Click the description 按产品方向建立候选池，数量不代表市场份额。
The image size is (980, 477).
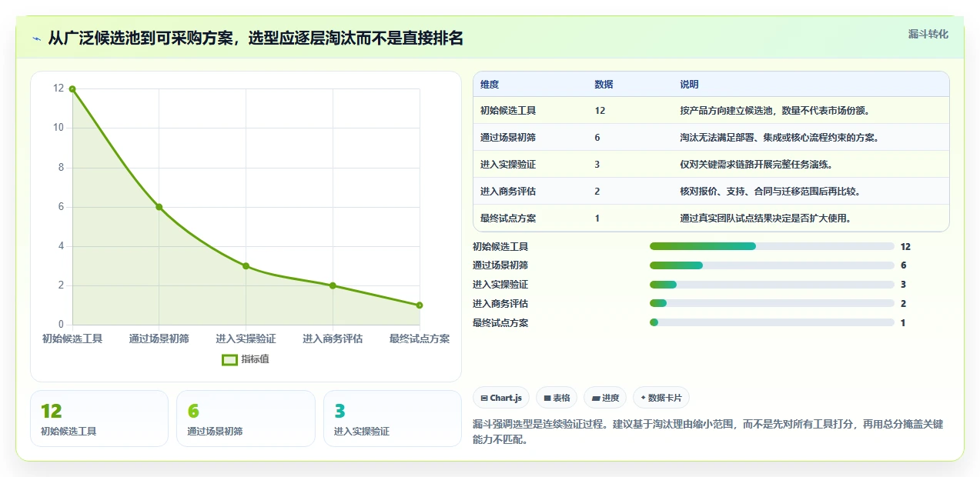(775, 111)
